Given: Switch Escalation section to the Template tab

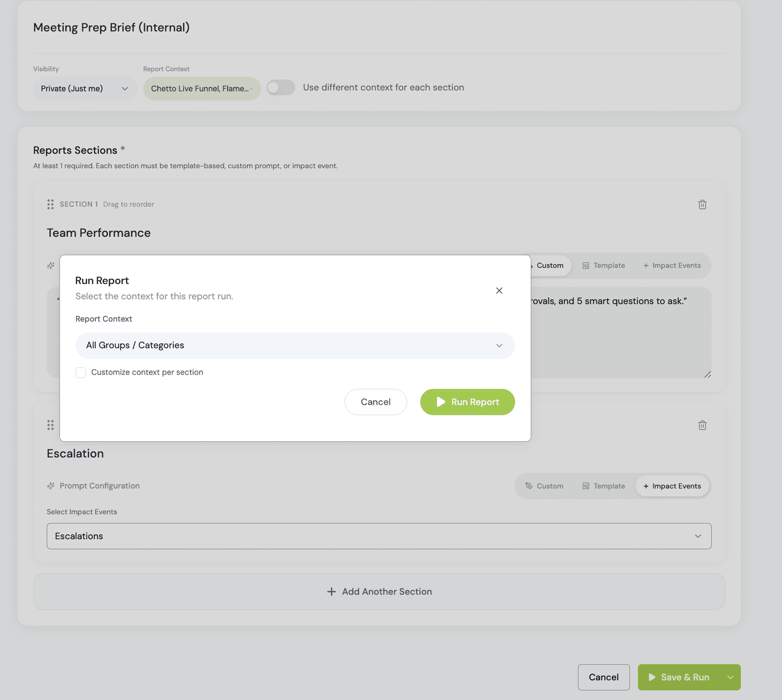Looking at the screenshot, I should 603,486.
